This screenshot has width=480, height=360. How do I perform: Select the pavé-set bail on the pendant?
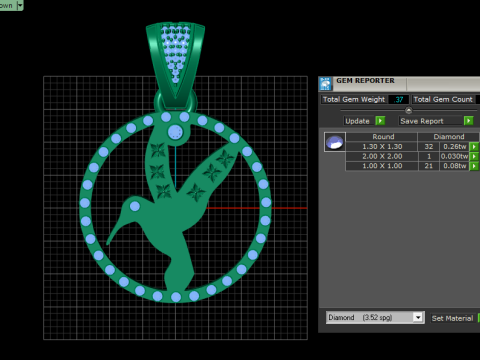(x=175, y=65)
